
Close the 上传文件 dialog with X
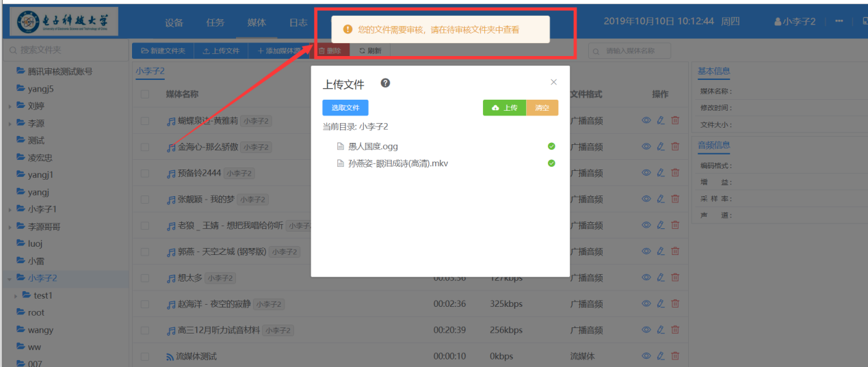click(x=554, y=82)
